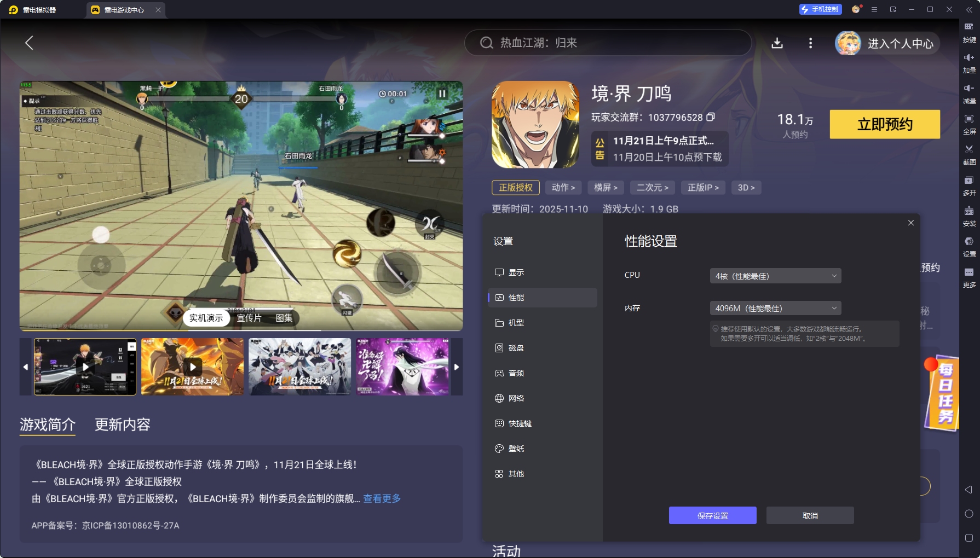Viewport: 980px width, 558px height.
Task: Click the 取消 button
Action: click(810, 515)
